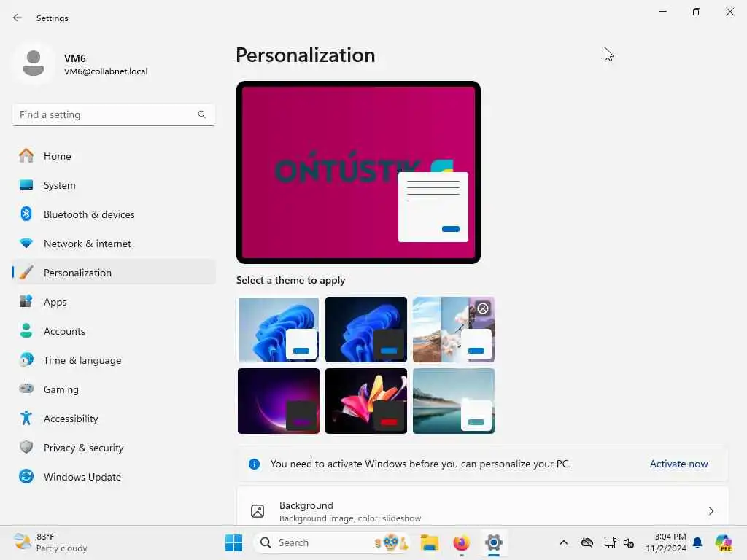Click the Accounts person icon
Viewport: 747px width, 560px height.
[26, 330]
